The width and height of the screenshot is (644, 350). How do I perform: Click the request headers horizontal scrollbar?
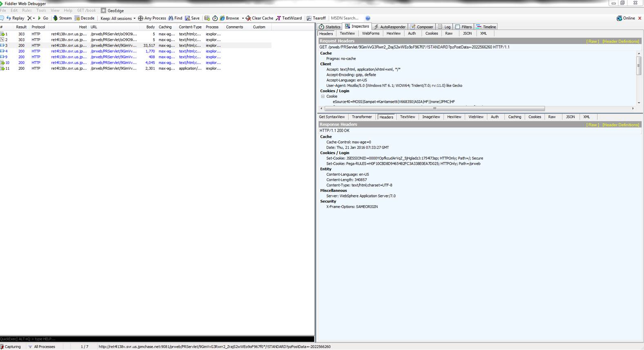click(435, 109)
